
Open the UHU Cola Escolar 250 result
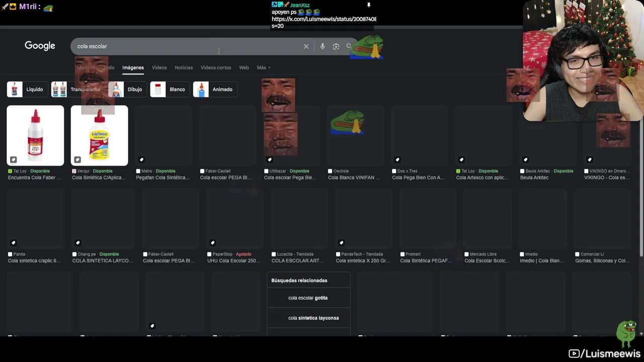[x=233, y=260]
